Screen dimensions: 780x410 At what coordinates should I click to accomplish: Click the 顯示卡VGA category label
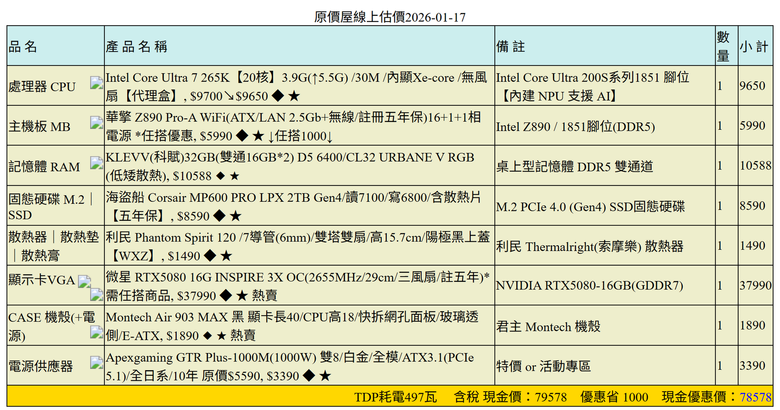coord(42,280)
